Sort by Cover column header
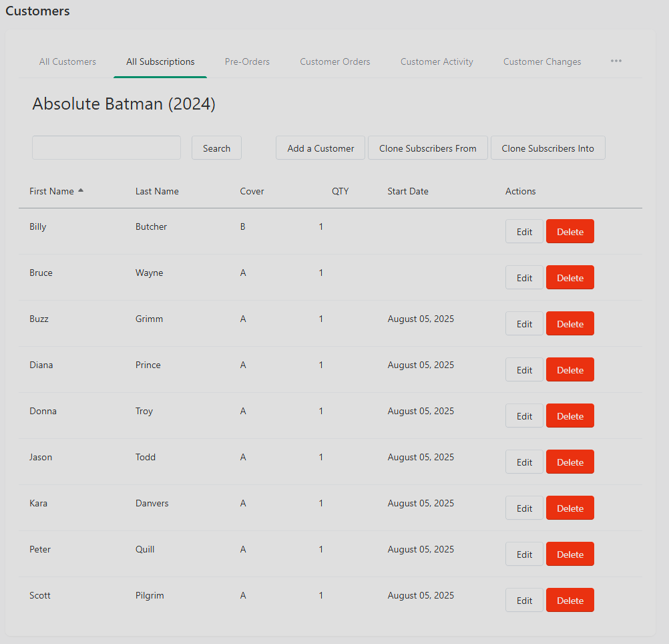Image resolution: width=669 pixels, height=644 pixels. tap(252, 191)
